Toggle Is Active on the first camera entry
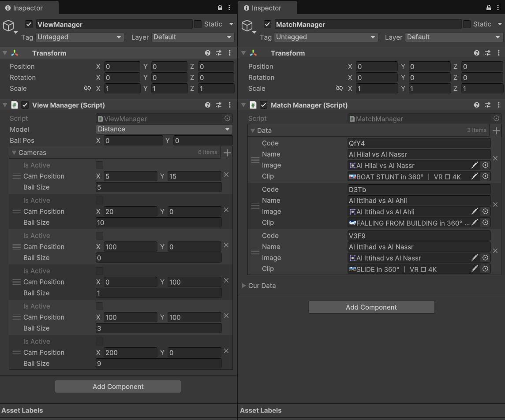505x420 pixels. tap(99, 165)
